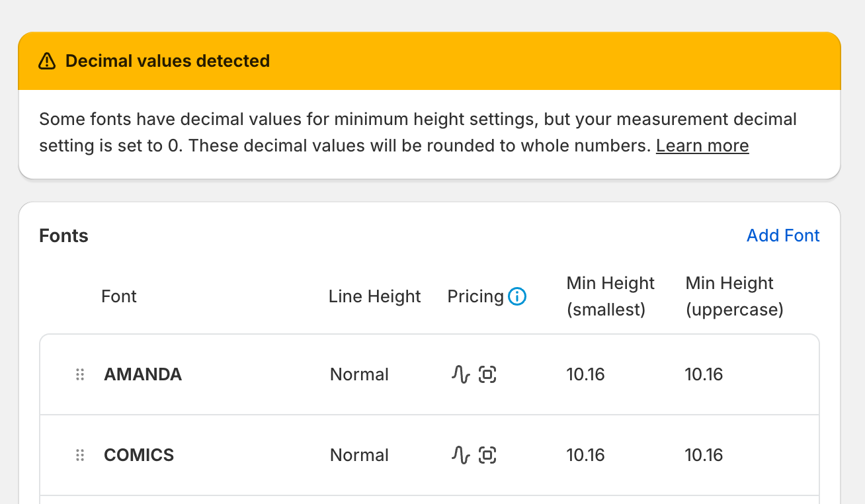Click AMANDA's wave pricing icon
This screenshot has width=865, height=504.
point(460,375)
